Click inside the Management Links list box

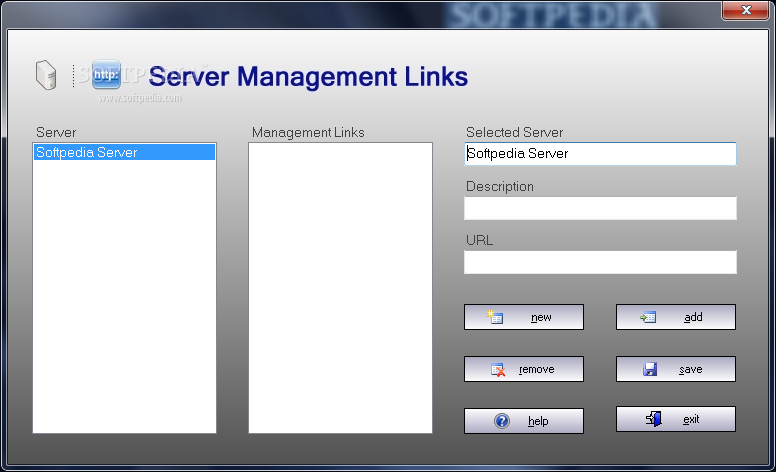click(340, 288)
